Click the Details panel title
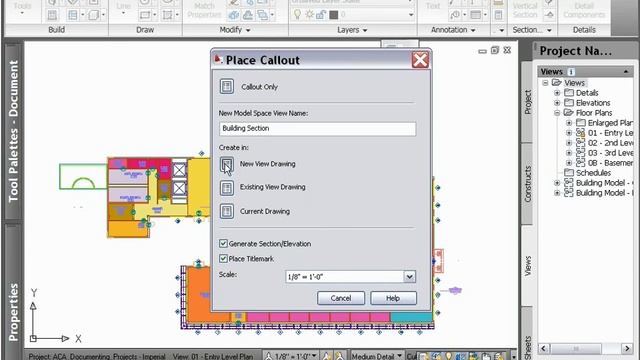 (584, 30)
